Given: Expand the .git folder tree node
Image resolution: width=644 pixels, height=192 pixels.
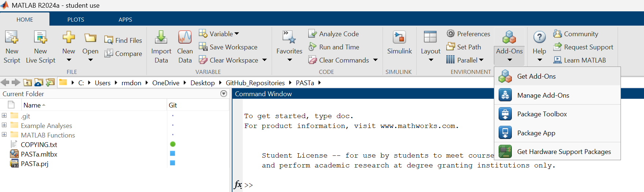Looking at the screenshot, I should (x=4, y=116).
